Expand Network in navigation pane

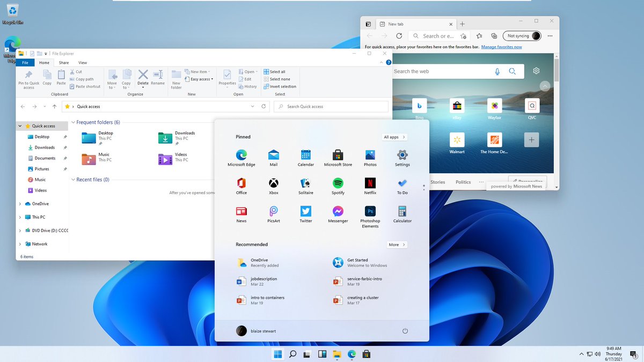(x=20, y=244)
